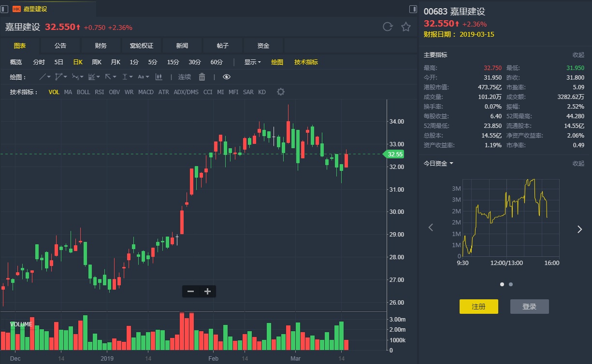Toggle drawing visibility with the eye icon
592x364 pixels.
click(227, 77)
